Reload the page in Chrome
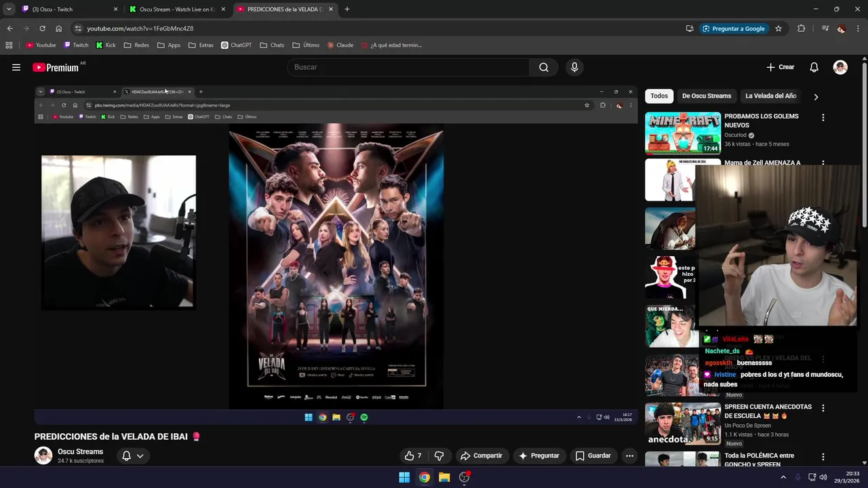Image resolution: width=868 pixels, height=488 pixels. click(42, 28)
